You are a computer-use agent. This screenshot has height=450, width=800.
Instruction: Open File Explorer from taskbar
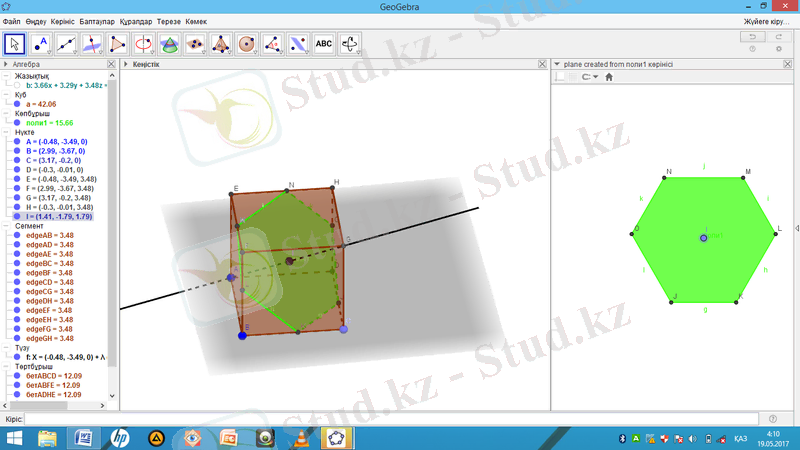pos(47,438)
